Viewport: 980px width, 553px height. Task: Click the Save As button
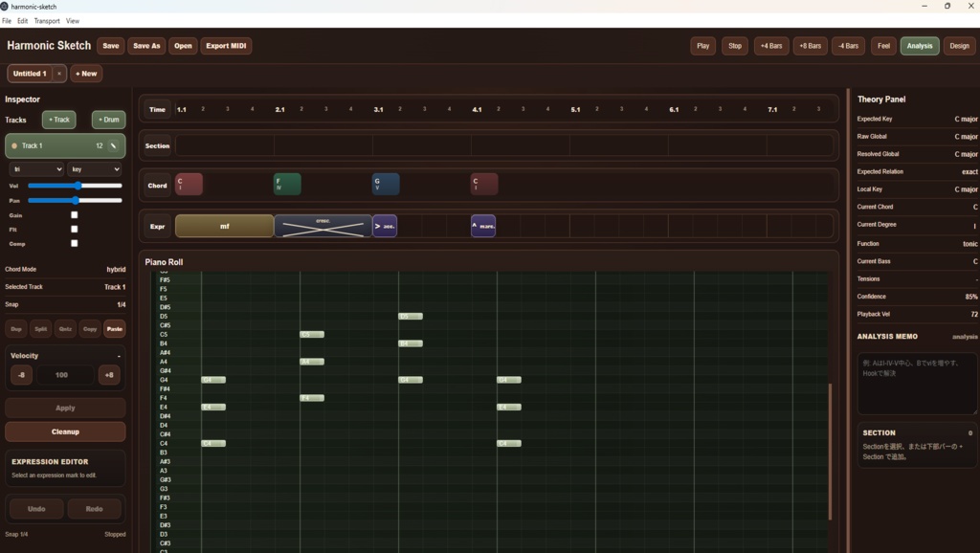(146, 46)
